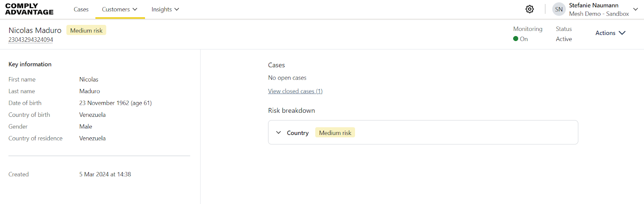Expand the Country risk breakdown chevron
Screen dimensions: 644x204
[279, 133]
